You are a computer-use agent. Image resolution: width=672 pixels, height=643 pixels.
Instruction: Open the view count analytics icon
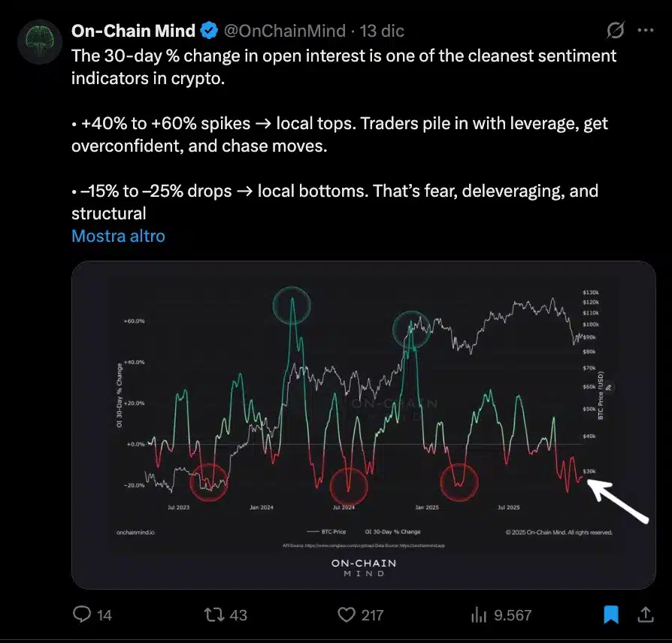(x=478, y=614)
